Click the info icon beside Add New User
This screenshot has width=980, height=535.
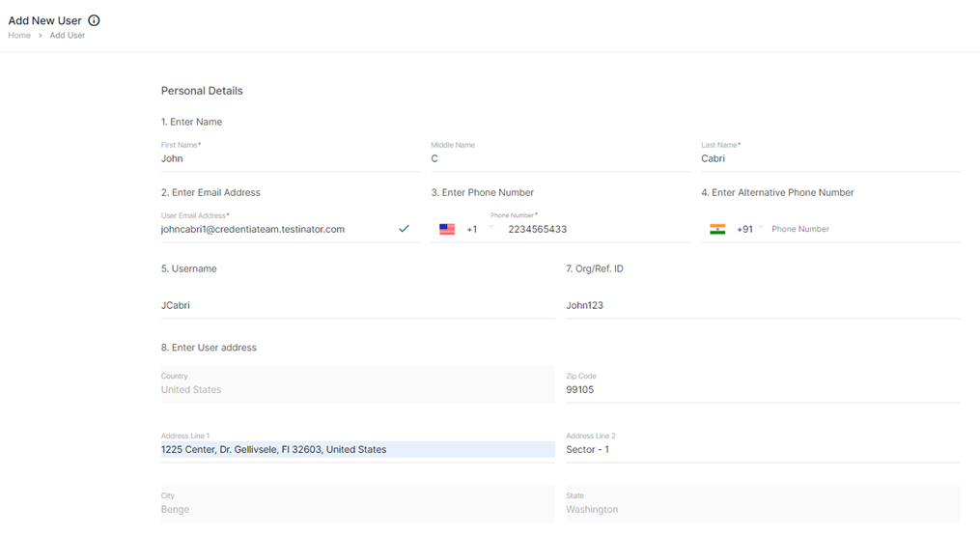pyautogui.click(x=94, y=20)
